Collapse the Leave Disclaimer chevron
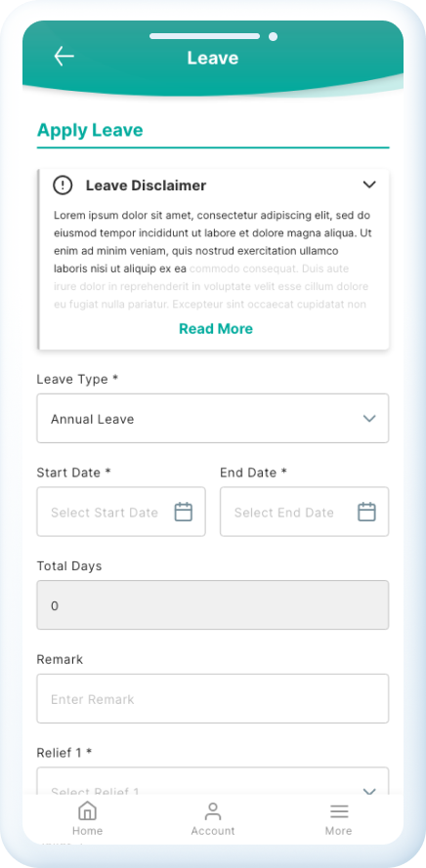The width and height of the screenshot is (426, 868). [369, 185]
